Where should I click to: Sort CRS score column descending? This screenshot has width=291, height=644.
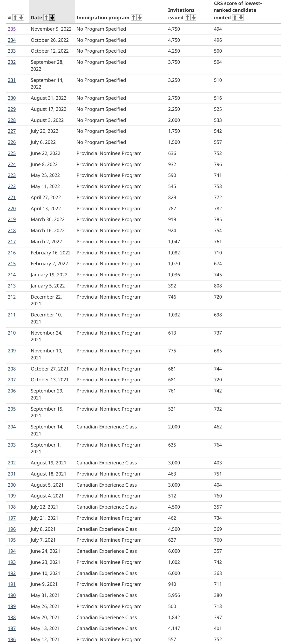(241, 17)
